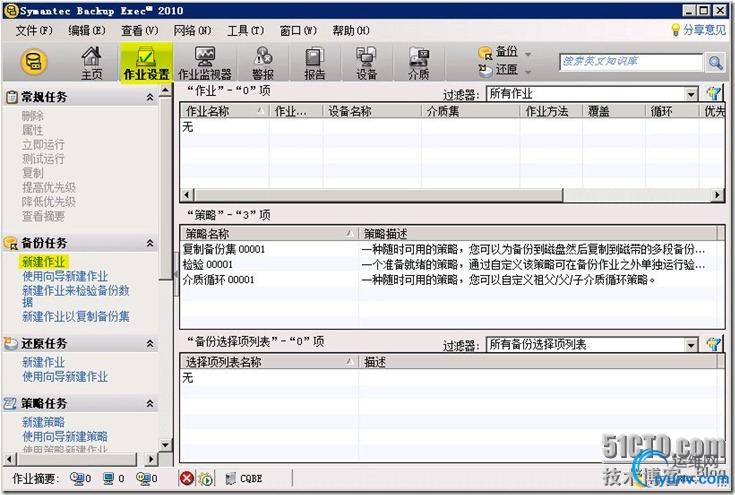The height and width of the screenshot is (495, 735).
Task: Open the 帮助(H) menu
Action: point(351,30)
